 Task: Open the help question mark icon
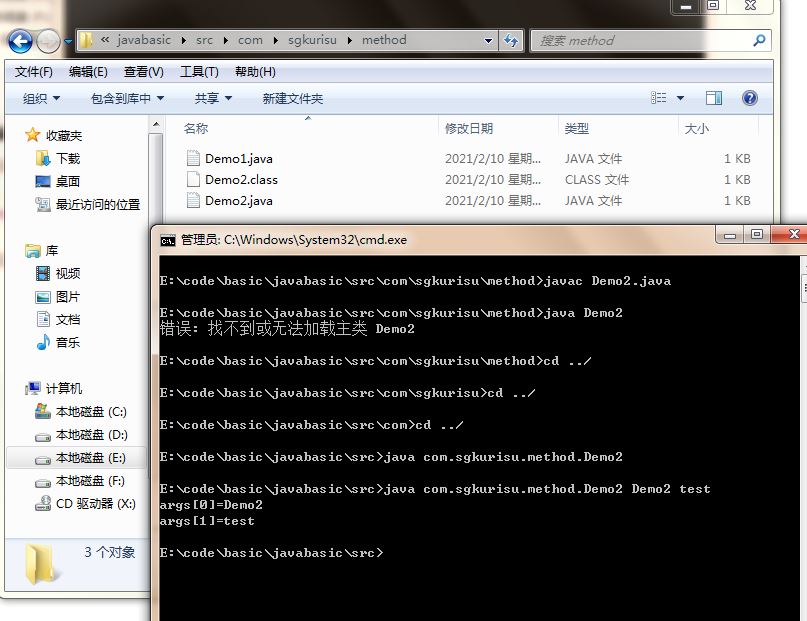point(749,98)
